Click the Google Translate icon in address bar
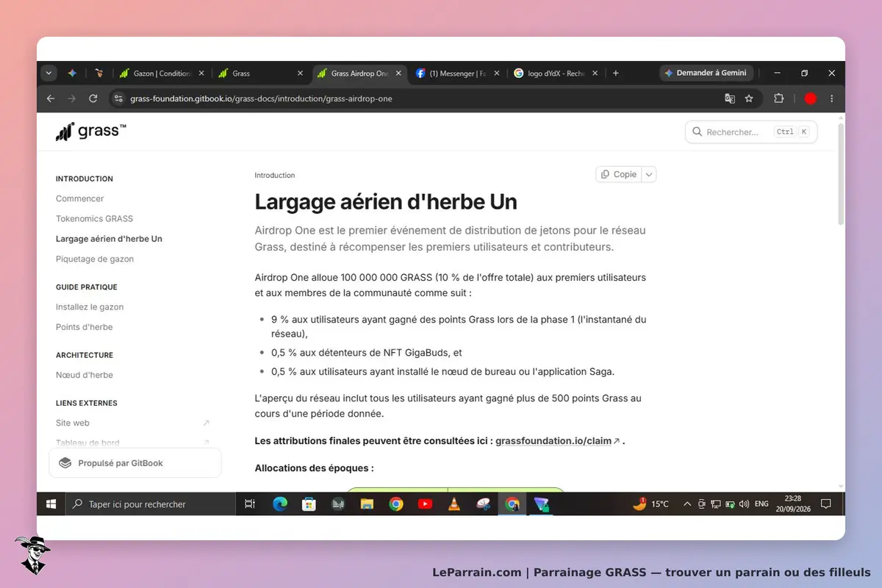The width and height of the screenshot is (882, 588). [730, 98]
